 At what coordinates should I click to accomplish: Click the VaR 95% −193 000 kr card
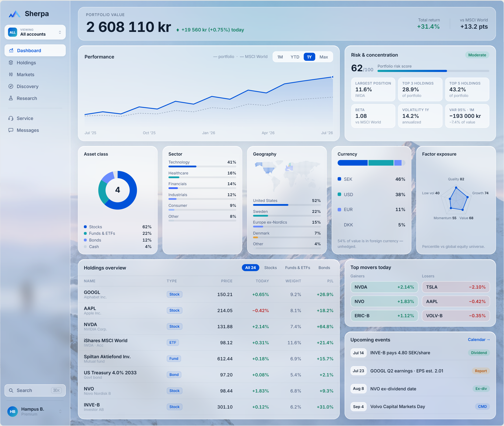[x=467, y=116]
